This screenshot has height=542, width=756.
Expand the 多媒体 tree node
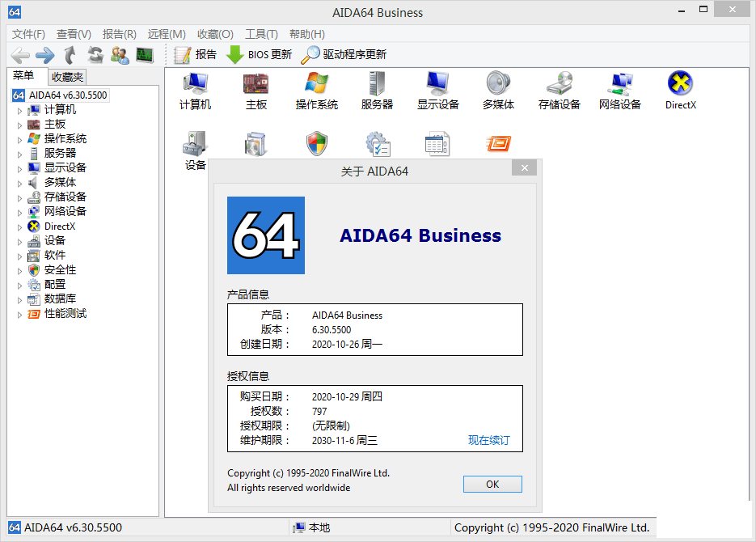click(x=19, y=184)
